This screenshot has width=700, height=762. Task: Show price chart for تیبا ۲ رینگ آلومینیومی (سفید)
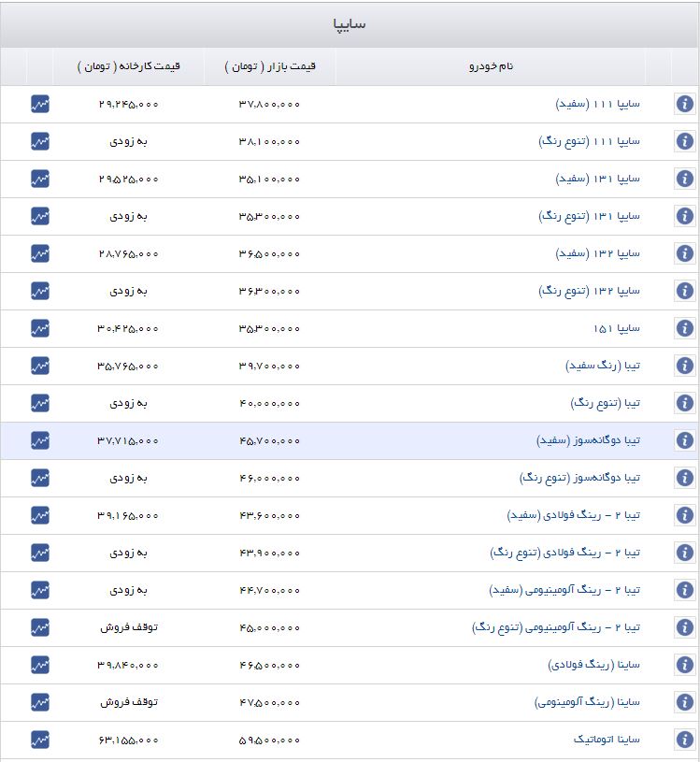click(40, 591)
